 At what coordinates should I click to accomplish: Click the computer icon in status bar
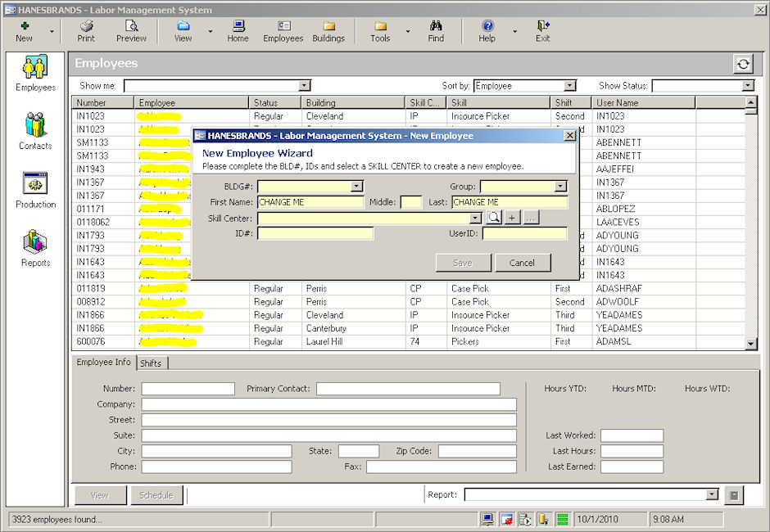(487, 519)
